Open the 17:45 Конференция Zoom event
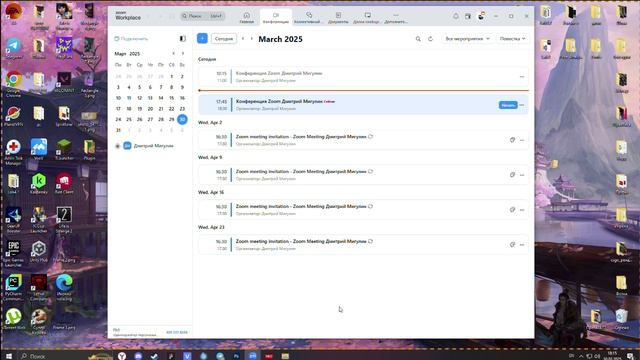Screen dimensions: 640x360 (x=363, y=105)
